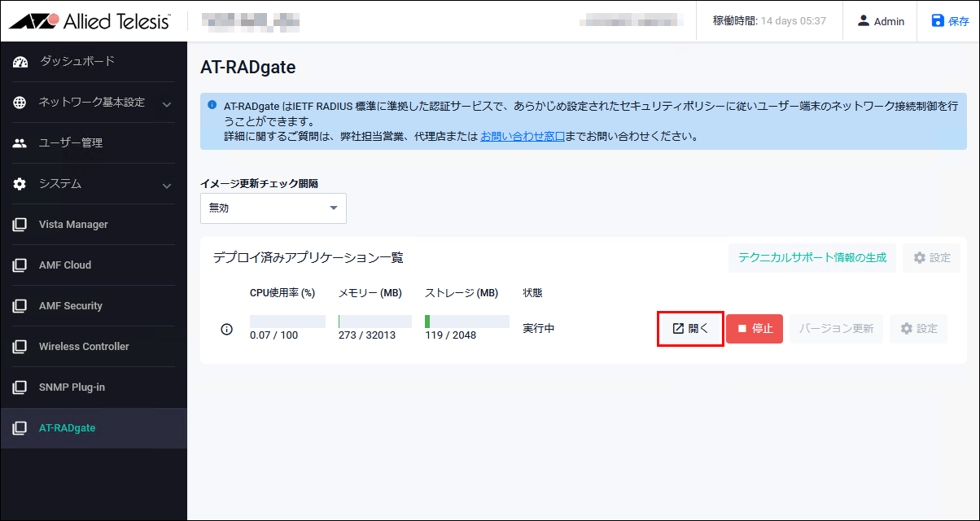Click the CPU使用率 usage bar

pyautogui.click(x=287, y=322)
